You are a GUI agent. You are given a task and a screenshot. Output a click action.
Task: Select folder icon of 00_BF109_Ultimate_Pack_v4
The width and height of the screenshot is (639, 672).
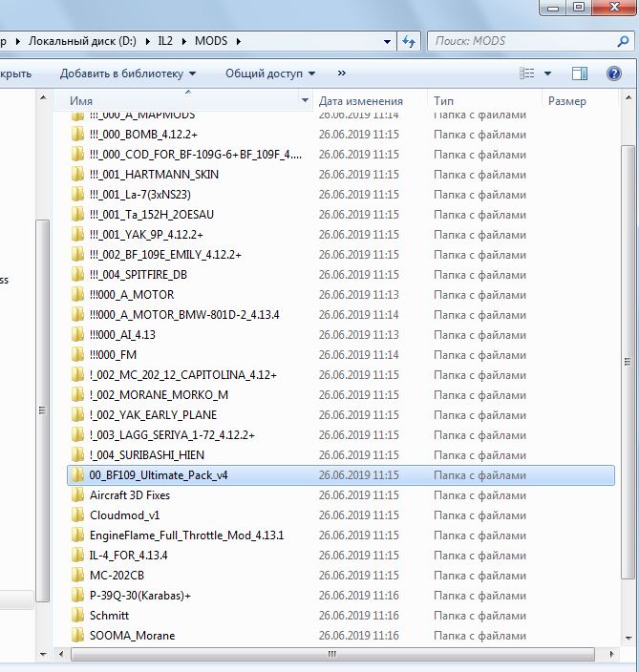pos(77,475)
